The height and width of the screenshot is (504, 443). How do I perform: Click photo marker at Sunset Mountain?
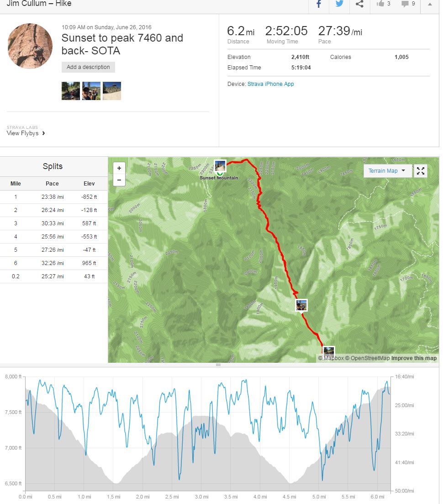pos(220,165)
